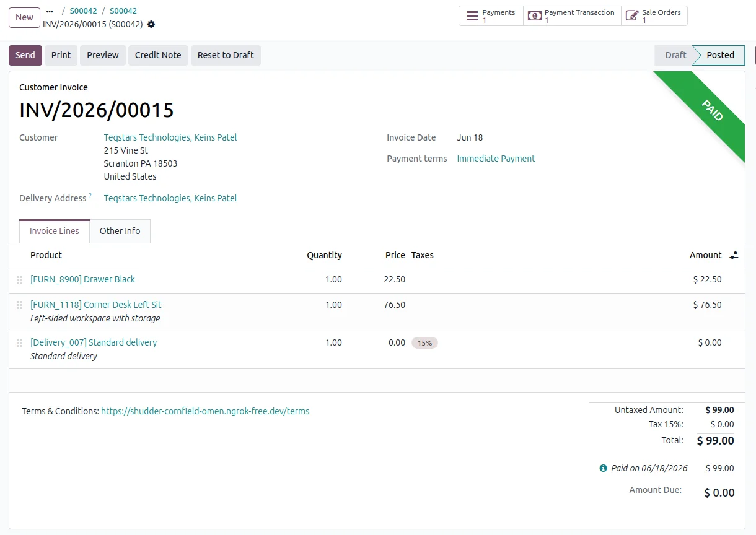Click the 15% tax tag
This screenshot has height=535, width=756.
click(x=424, y=342)
